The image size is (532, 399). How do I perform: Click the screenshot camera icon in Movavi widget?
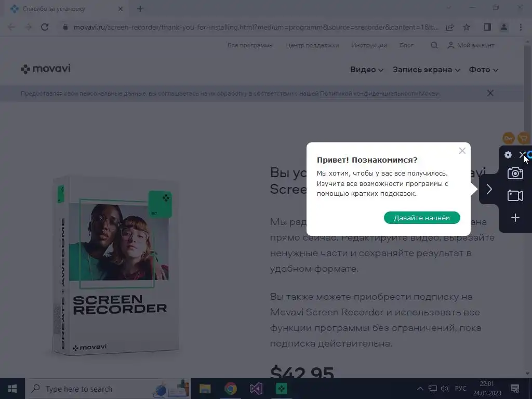pyautogui.click(x=515, y=173)
